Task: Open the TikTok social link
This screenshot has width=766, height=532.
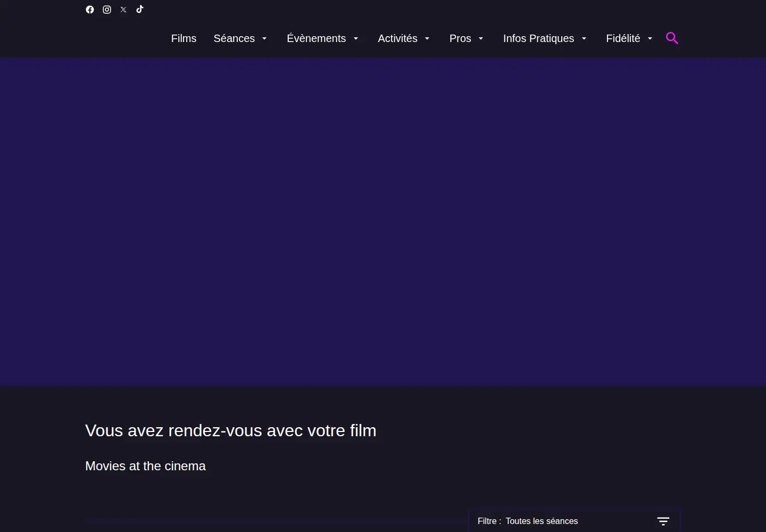Action: (x=140, y=9)
